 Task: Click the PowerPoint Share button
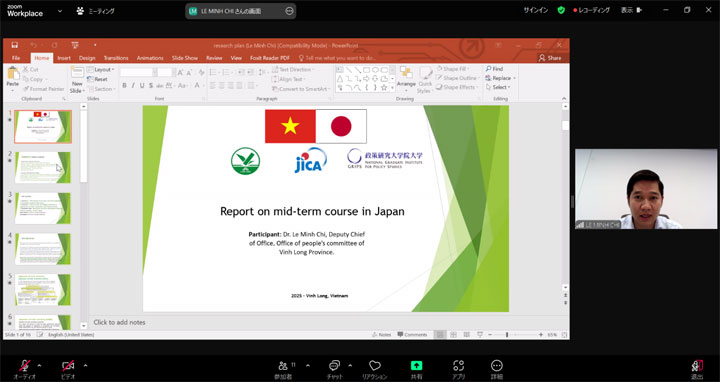[x=550, y=58]
